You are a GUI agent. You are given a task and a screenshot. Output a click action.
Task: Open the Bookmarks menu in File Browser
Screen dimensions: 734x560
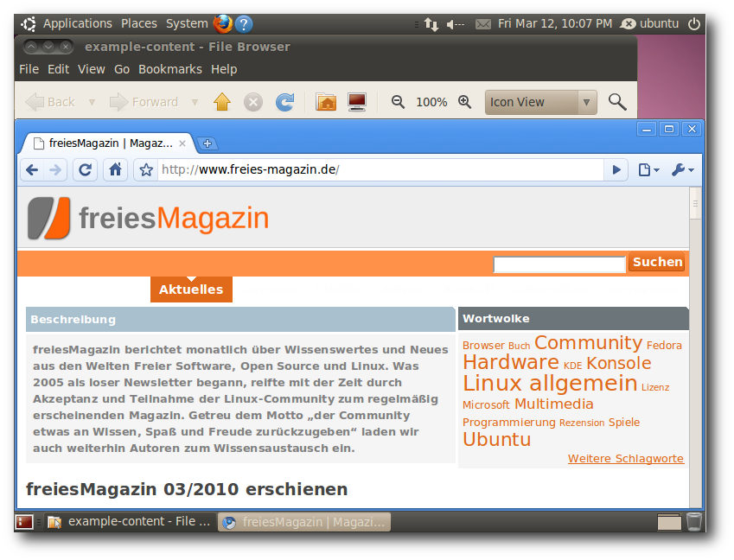click(170, 69)
